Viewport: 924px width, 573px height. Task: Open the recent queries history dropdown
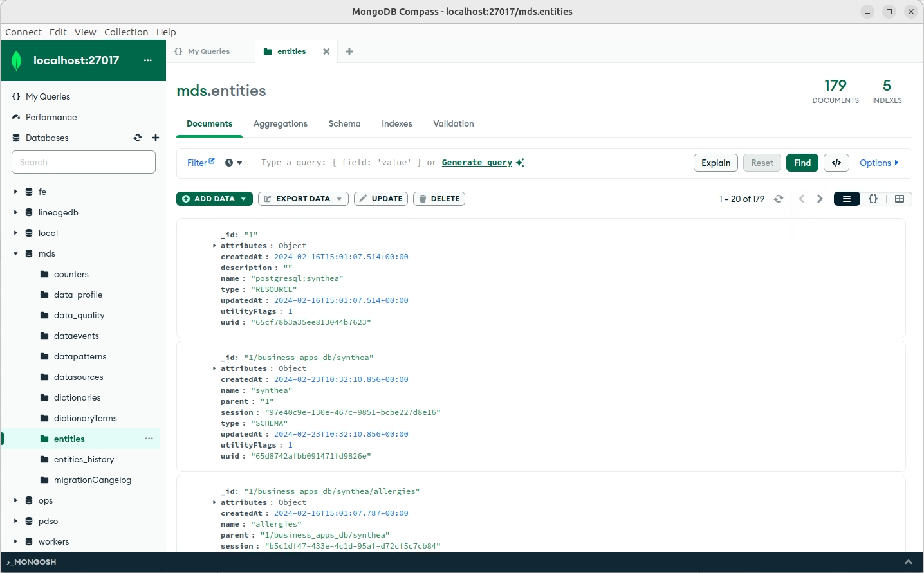[x=234, y=163]
